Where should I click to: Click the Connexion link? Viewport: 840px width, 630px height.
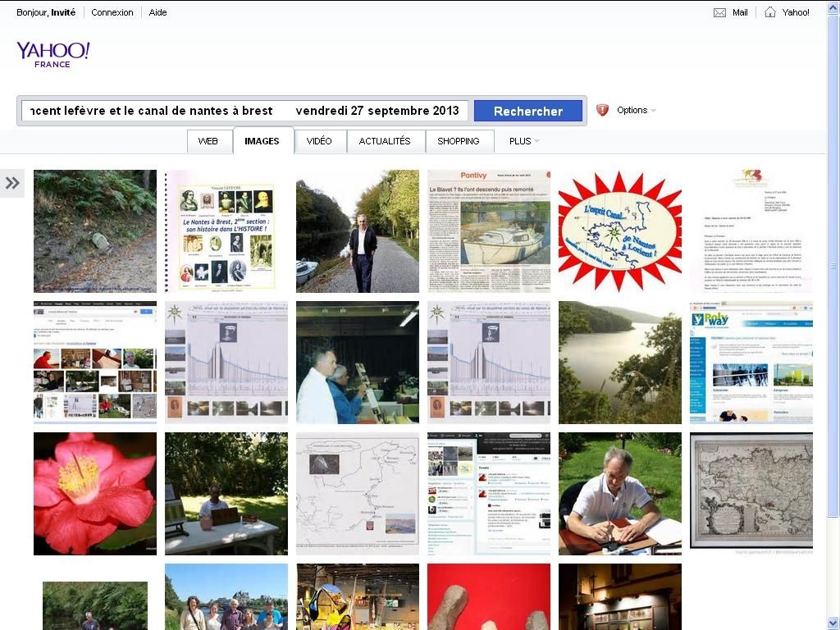pos(112,12)
